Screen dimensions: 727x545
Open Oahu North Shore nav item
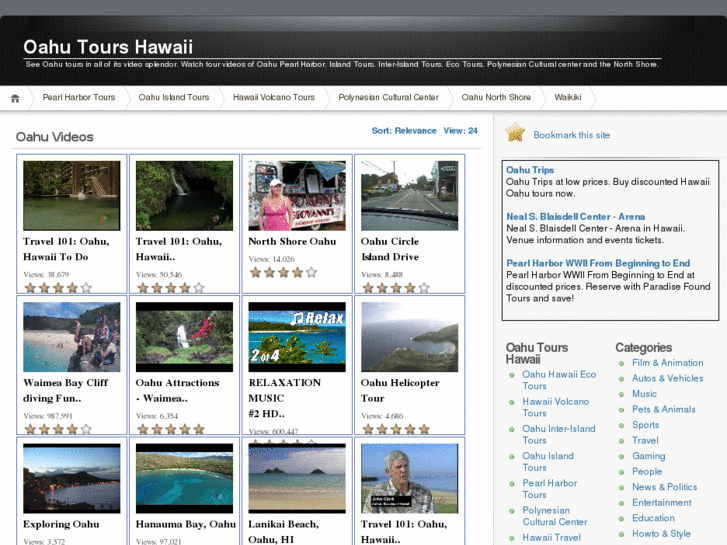coord(496,97)
